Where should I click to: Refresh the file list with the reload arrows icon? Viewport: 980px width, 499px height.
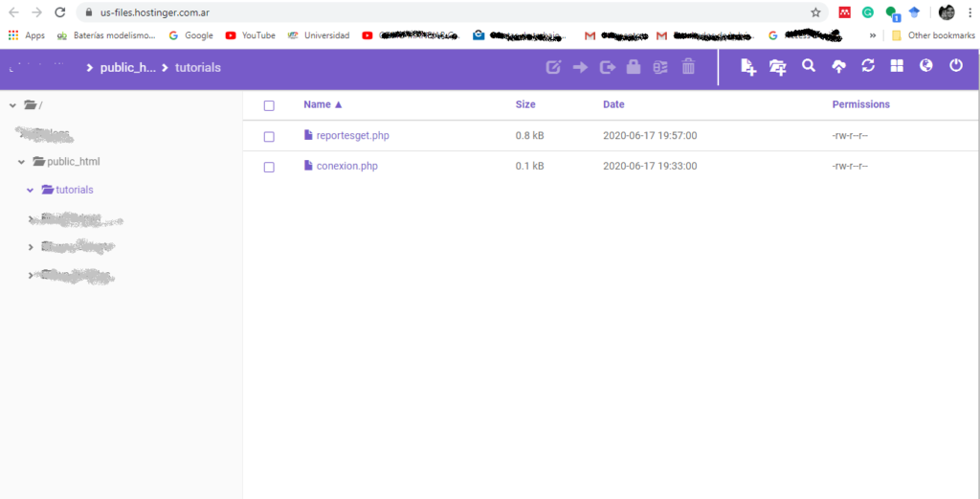point(868,67)
